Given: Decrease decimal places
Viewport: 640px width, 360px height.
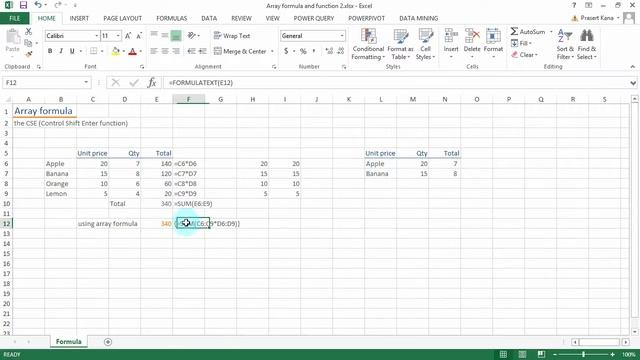Looking at the screenshot, I should [x=340, y=51].
